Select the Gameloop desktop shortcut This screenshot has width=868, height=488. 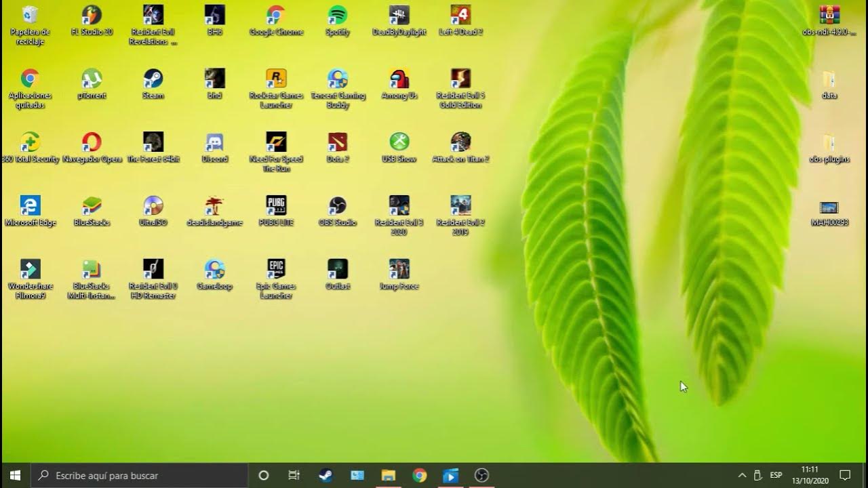(215, 274)
